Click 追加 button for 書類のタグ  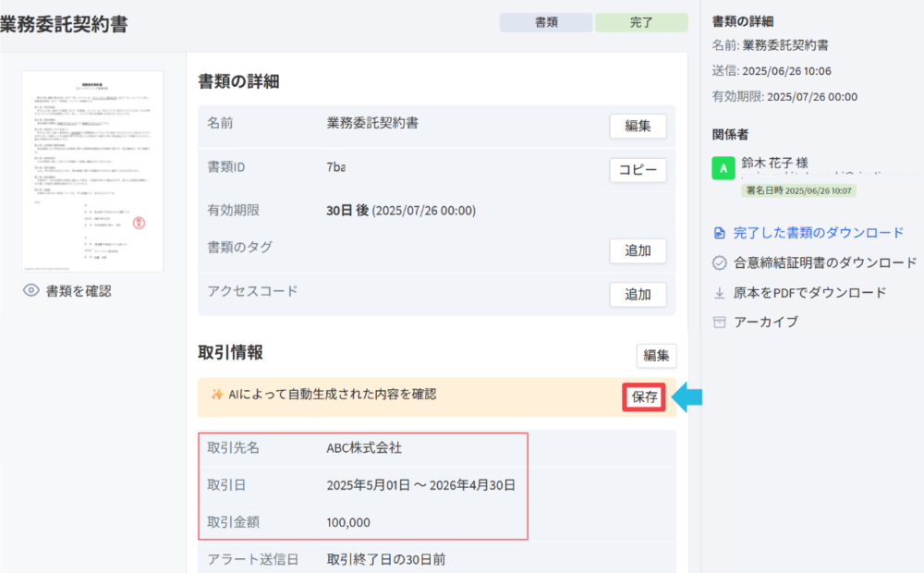pos(638,250)
